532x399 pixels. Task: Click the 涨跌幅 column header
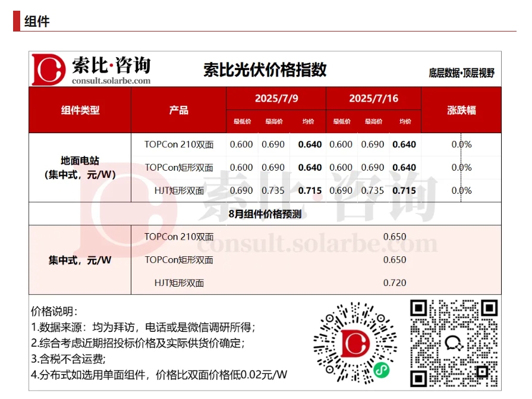point(461,110)
